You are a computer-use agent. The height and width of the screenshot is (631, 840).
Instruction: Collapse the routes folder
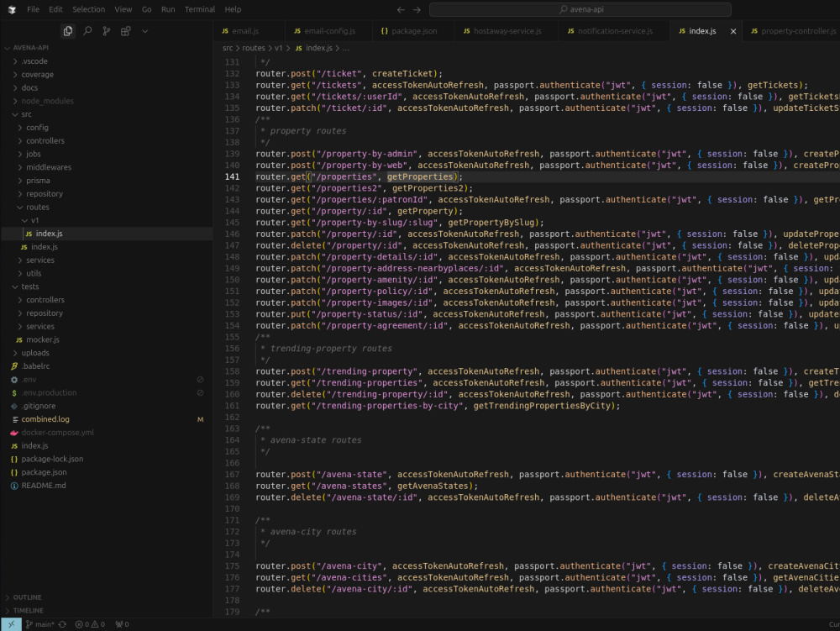tap(108, 207)
